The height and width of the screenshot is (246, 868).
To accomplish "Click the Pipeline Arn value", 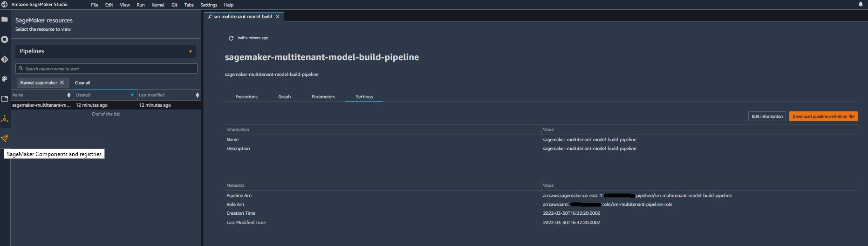I will pos(637,196).
